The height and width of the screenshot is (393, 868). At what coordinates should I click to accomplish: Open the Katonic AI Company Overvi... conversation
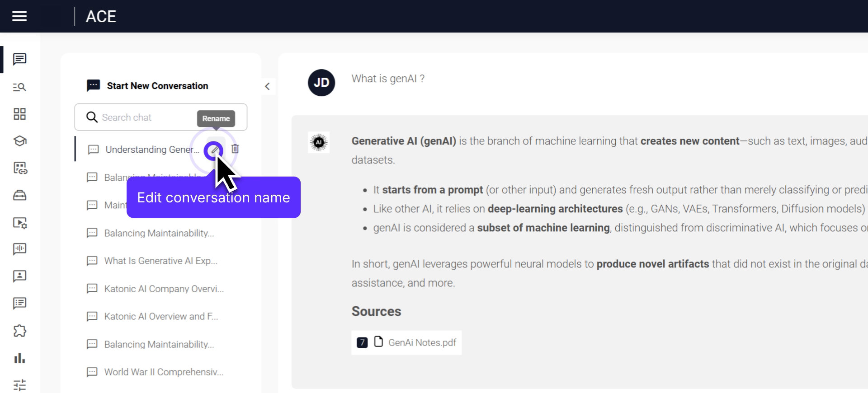[164, 289]
